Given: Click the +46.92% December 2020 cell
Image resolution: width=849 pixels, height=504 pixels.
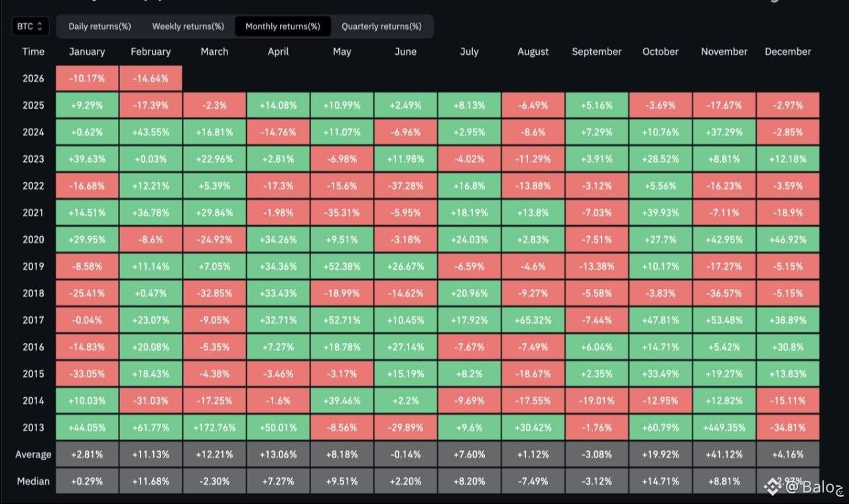Looking at the screenshot, I should click(788, 239).
